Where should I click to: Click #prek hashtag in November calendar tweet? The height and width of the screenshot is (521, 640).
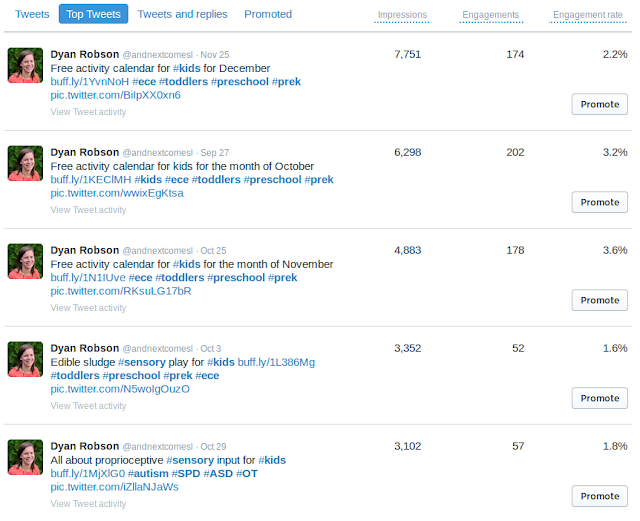(283, 278)
